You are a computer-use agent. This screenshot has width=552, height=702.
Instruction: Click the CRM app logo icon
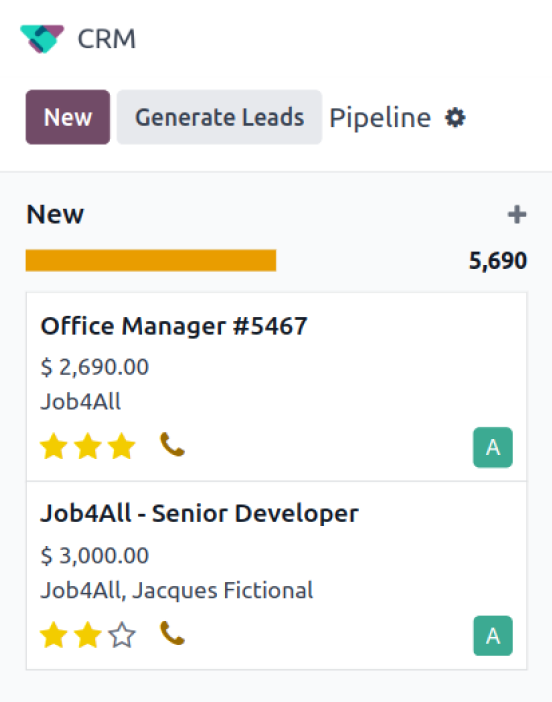(x=42, y=39)
